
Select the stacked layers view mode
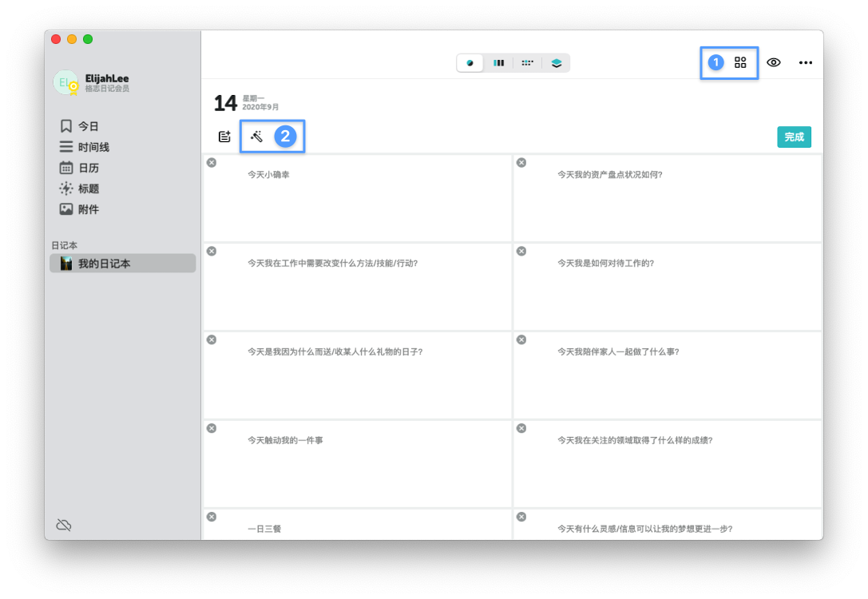pos(557,63)
